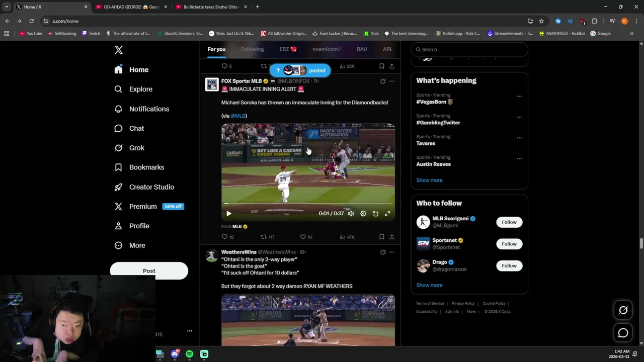Switch to the ARL tab
This screenshot has width=644, height=362.
[387, 49]
